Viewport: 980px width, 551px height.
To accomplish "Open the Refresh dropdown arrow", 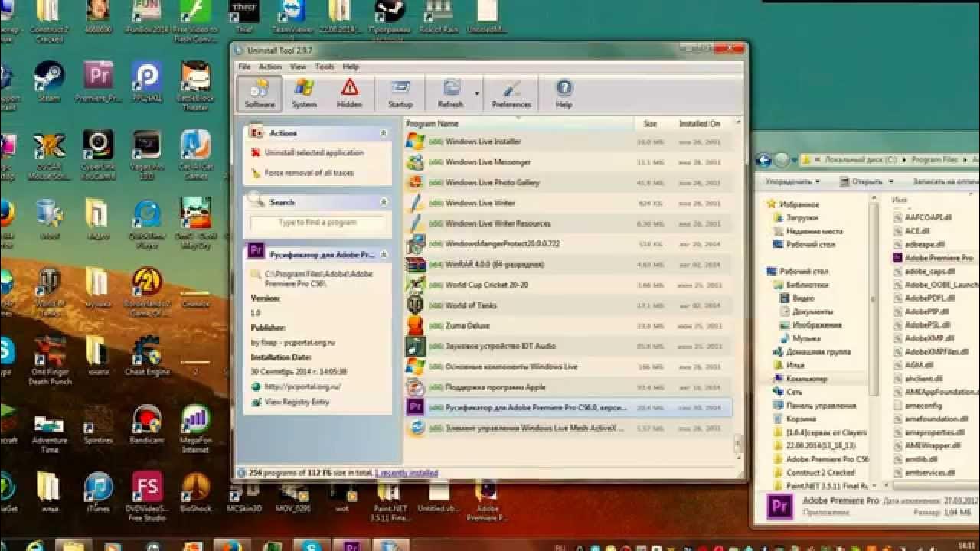I will 477,94.
